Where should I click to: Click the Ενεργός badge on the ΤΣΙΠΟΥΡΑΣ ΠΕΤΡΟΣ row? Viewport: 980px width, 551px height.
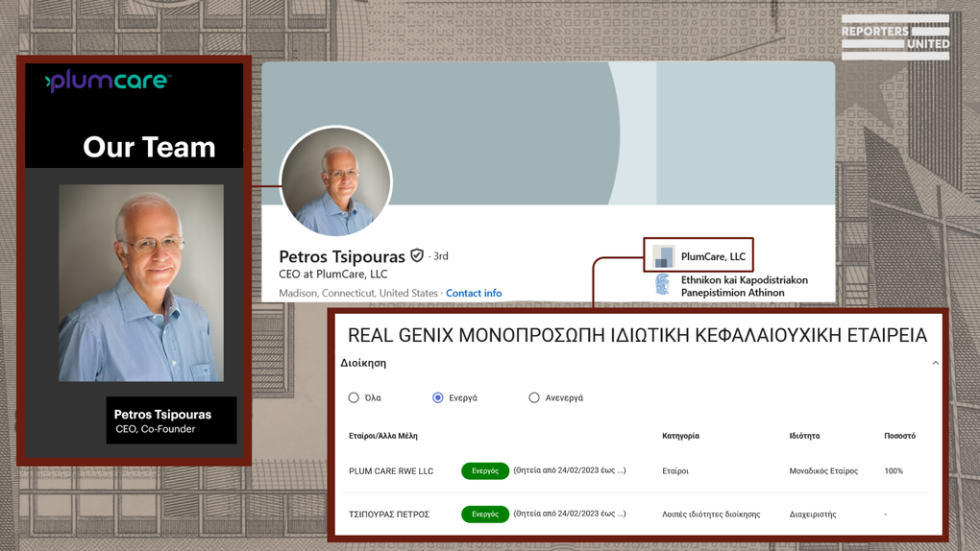coord(485,514)
